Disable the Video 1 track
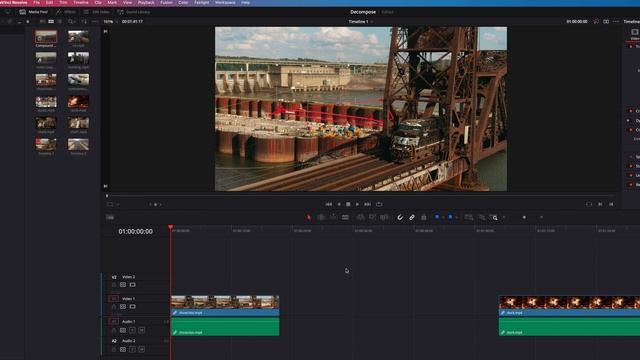The height and width of the screenshot is (360, 640). coord(133,307)
